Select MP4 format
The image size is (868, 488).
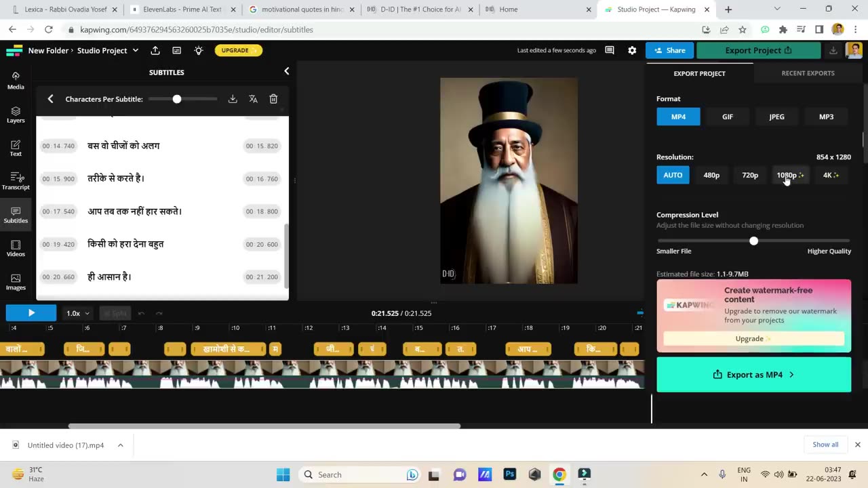click(x=678, y=117)
